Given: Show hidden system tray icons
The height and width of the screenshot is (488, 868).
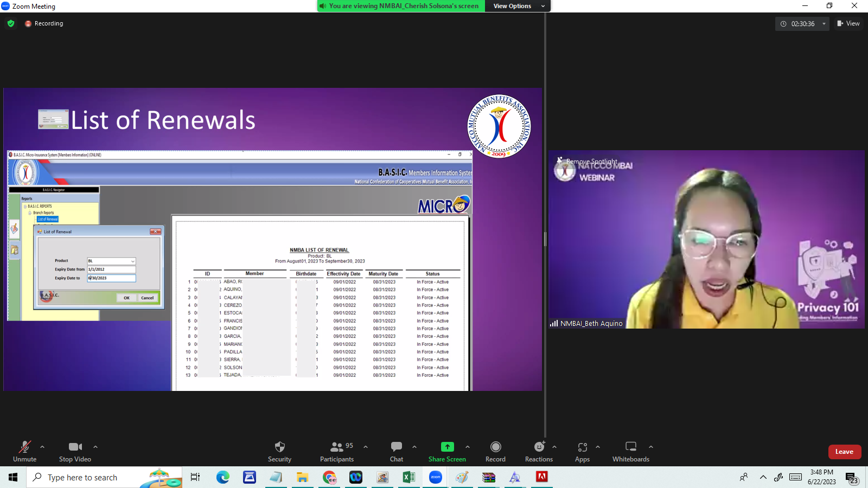Looking at the screenshot, I should pyautogui.click(x=763, y=477).
